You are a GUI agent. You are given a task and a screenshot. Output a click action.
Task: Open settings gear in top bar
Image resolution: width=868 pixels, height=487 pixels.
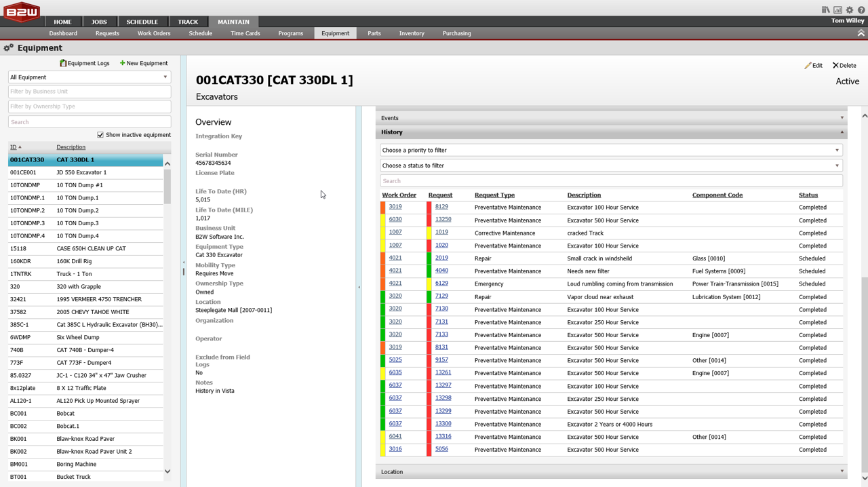850,10
